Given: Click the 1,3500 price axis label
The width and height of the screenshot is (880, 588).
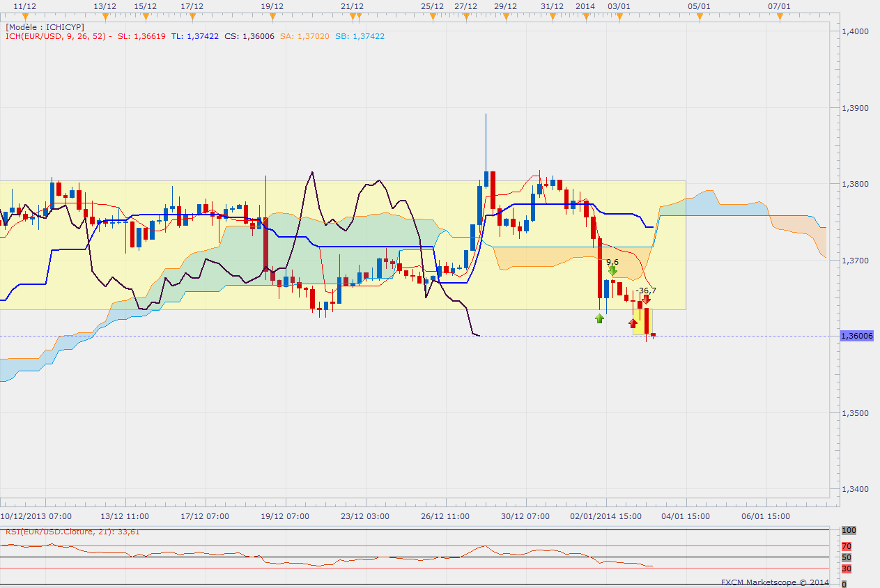Looking at the screenshot, I should (x=856, y=413).
